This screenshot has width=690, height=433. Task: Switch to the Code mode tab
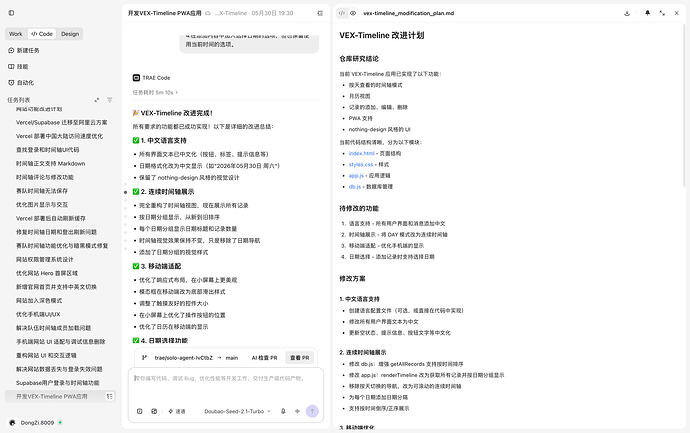(42, 34)
